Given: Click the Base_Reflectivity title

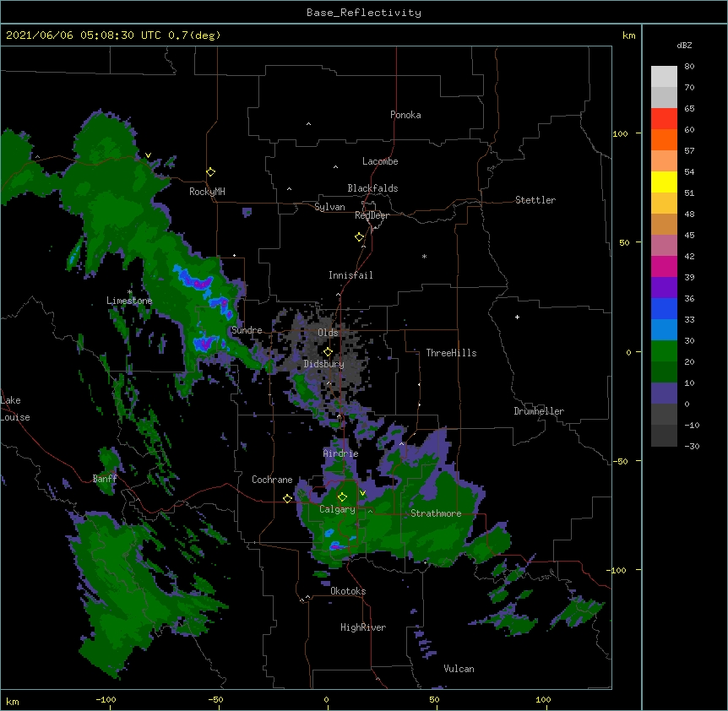Looking at the screenshot, I should (364, 13).
